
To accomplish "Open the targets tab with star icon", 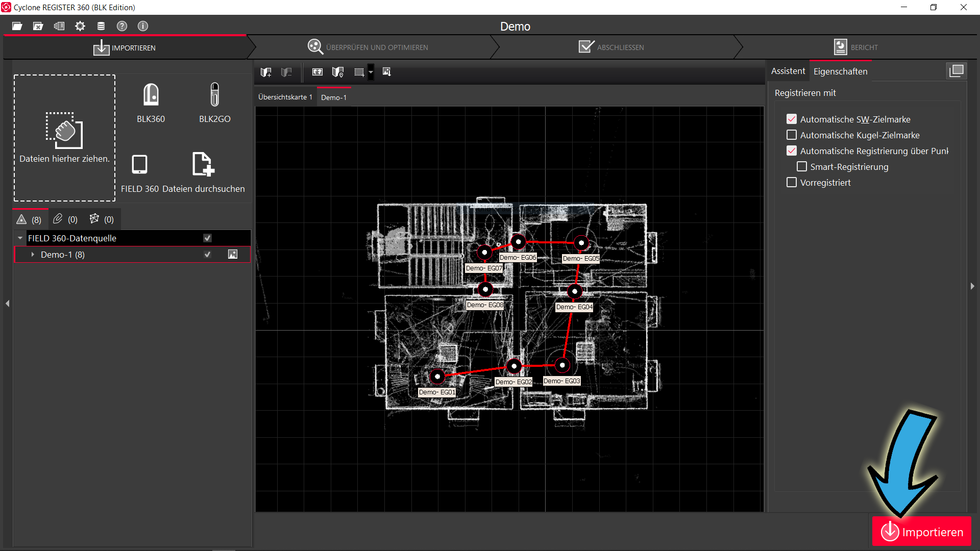I will coord(102,219).
